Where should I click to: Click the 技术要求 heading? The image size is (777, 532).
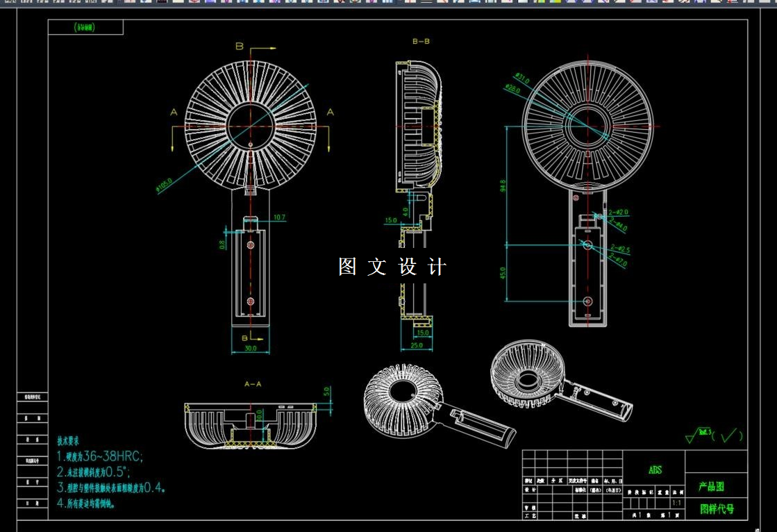pyautogui.click(x=68, y=440)
